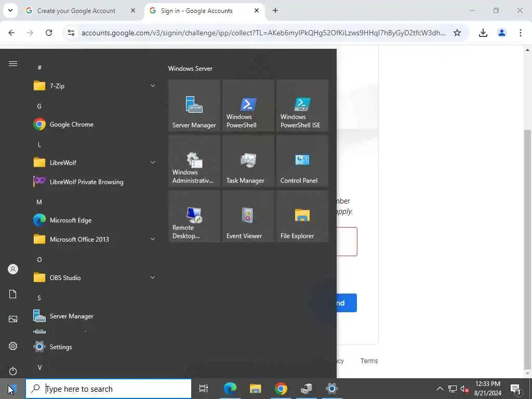Open the Windows Administrative Tools tile
The width and height of the screenshot is (532, 399).
(194, 161)
